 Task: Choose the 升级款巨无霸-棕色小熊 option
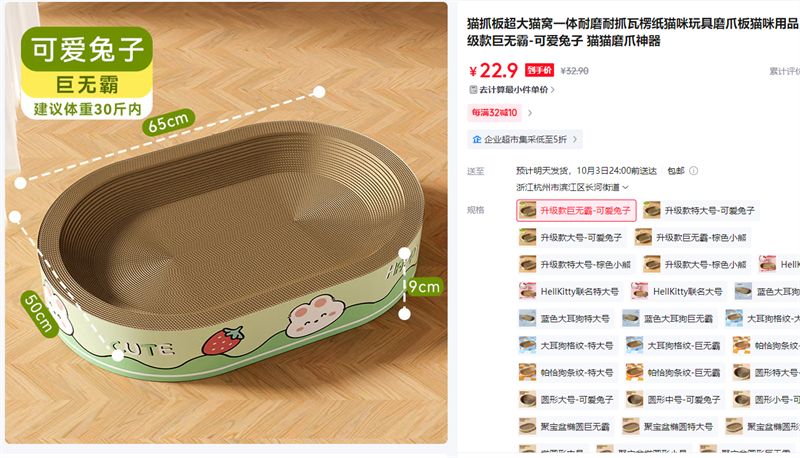pyautogui.click(x=692, y=237)
